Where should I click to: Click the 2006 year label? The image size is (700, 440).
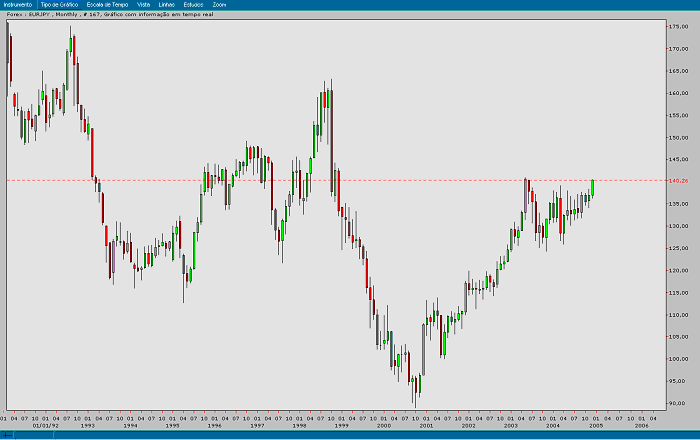(x=642, y=426)
